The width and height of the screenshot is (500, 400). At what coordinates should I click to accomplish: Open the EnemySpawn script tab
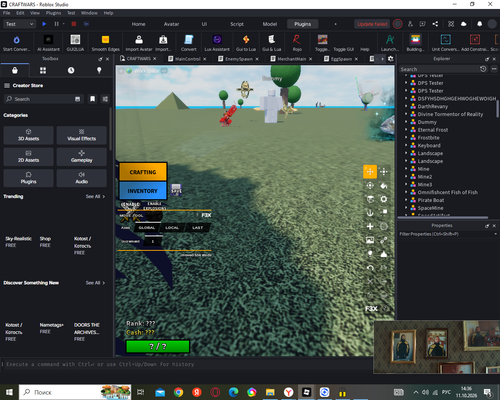pyautogui.click(x=239, y=59)
